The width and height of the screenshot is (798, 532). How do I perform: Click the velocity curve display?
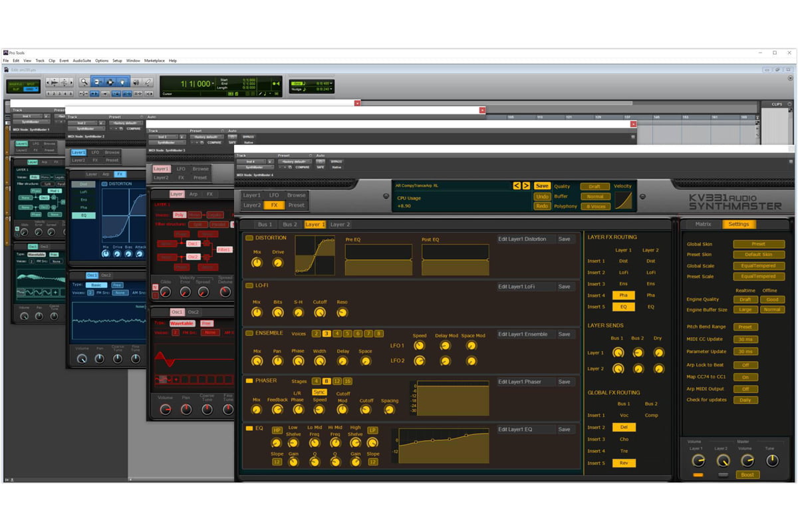tap(623, 201)
